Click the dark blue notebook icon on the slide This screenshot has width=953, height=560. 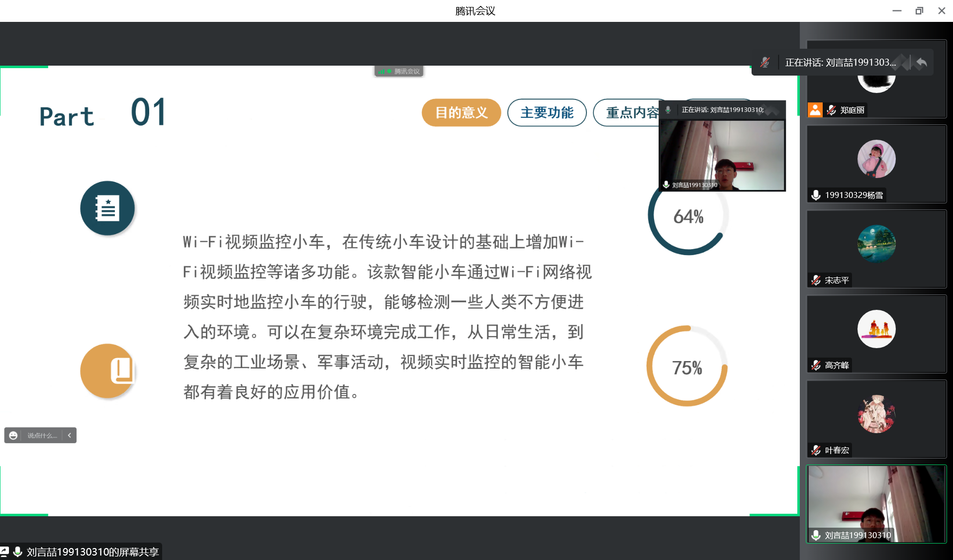pyautogui.click(x=107, y=208)
